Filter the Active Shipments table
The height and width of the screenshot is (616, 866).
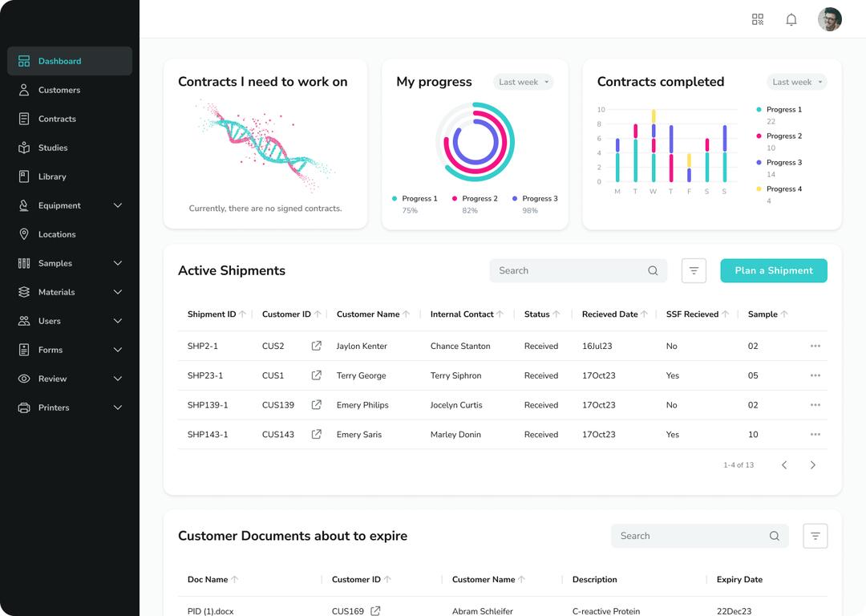[x=694, y=271]
